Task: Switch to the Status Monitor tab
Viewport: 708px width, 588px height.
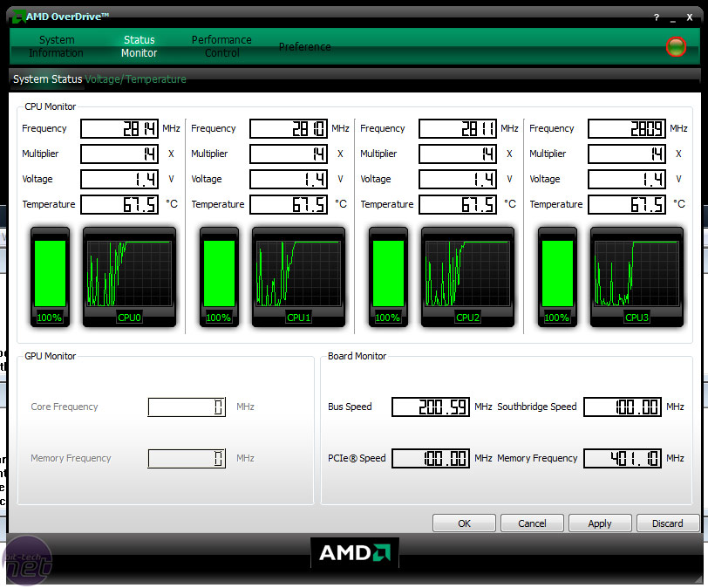Action: click(140, 46)
